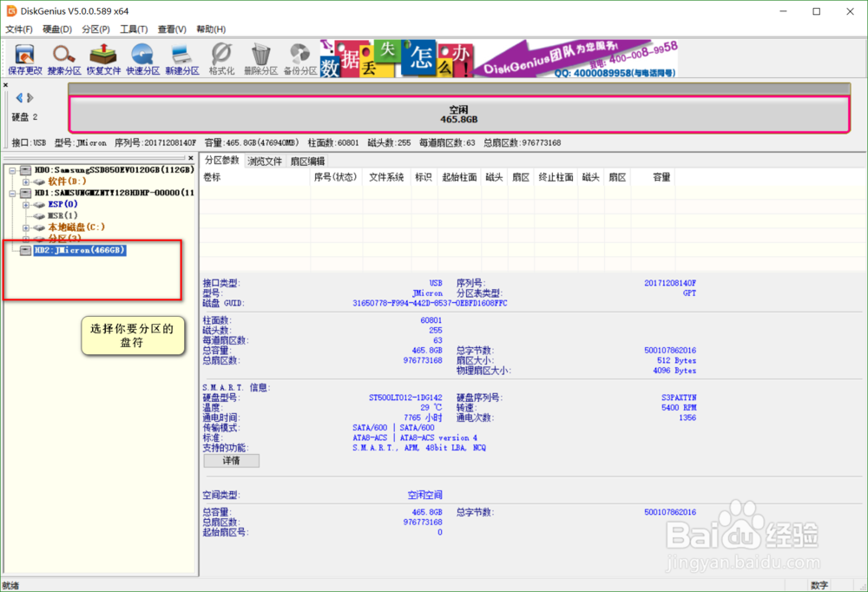Screen dimensions: 868x592
Task: Switch to the 扇区编辑 tab
Action: (308, 161)
